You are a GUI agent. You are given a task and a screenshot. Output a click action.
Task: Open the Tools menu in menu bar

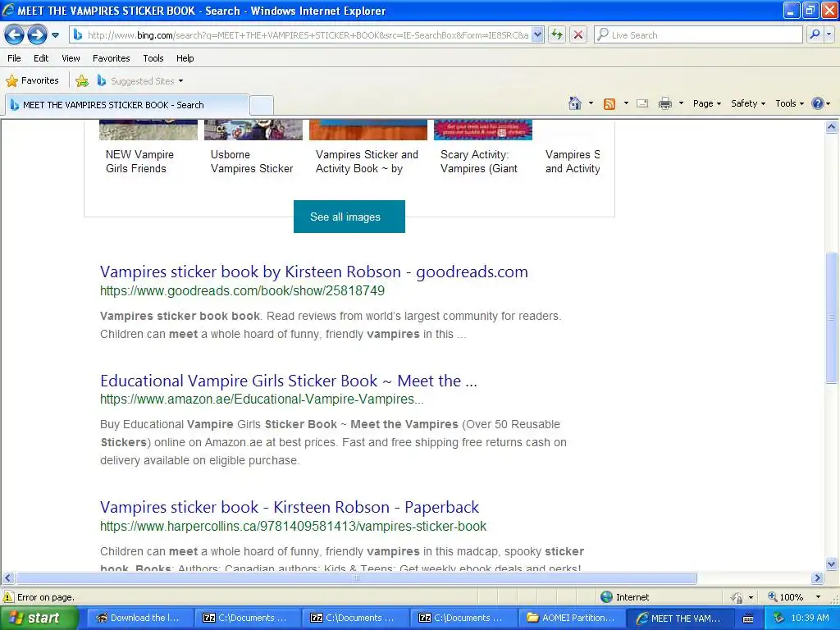click(153, 58)
